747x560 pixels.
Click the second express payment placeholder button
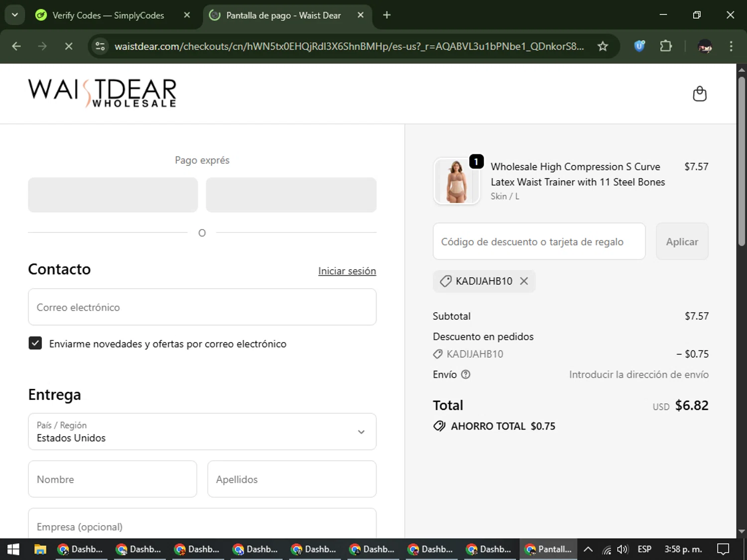click(x=291, y=195)
